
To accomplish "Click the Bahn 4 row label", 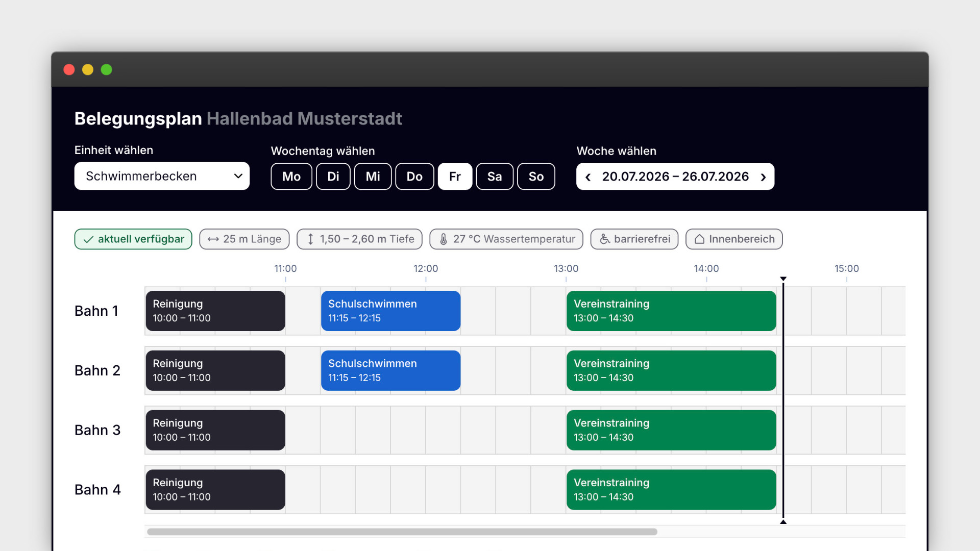I will coord(97,490).
